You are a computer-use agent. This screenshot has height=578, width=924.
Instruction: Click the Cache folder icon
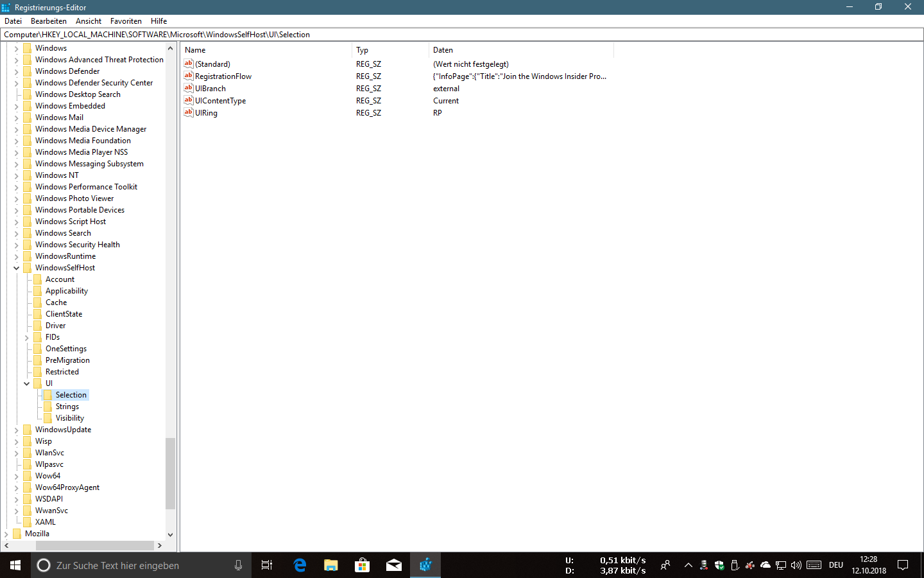(x=37, y=302)
